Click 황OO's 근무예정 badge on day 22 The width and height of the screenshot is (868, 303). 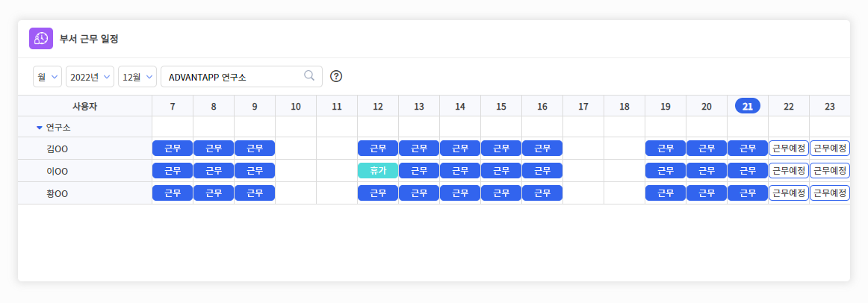[788, 193]
